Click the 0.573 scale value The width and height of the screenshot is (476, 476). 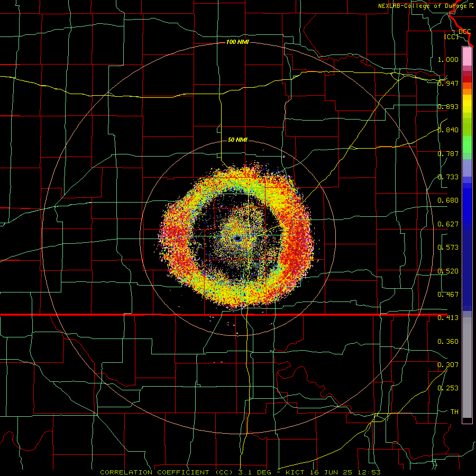click(x=448, y=247)
